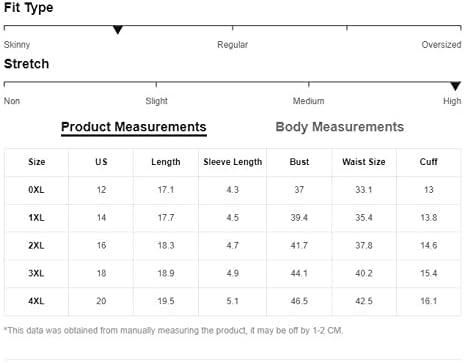This screenshot has width=464, height=363.
Task: Click the Waist Size column header
Action: (364, 162)
